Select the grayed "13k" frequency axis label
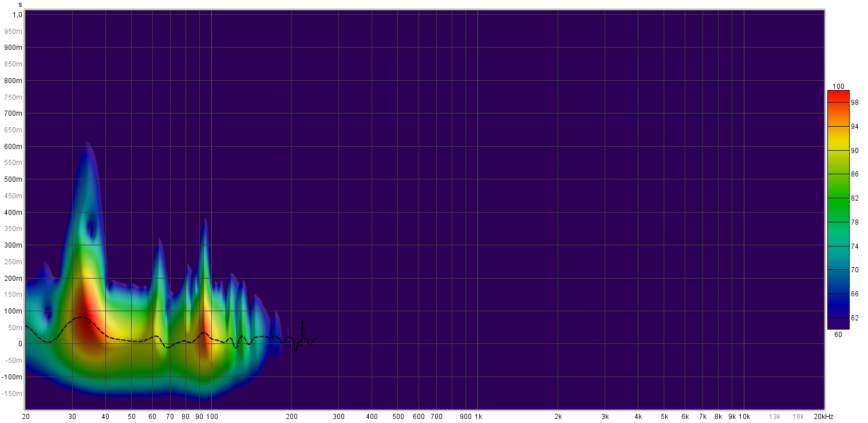This screenshot has height=423, width=868. (x=774, y=416)
